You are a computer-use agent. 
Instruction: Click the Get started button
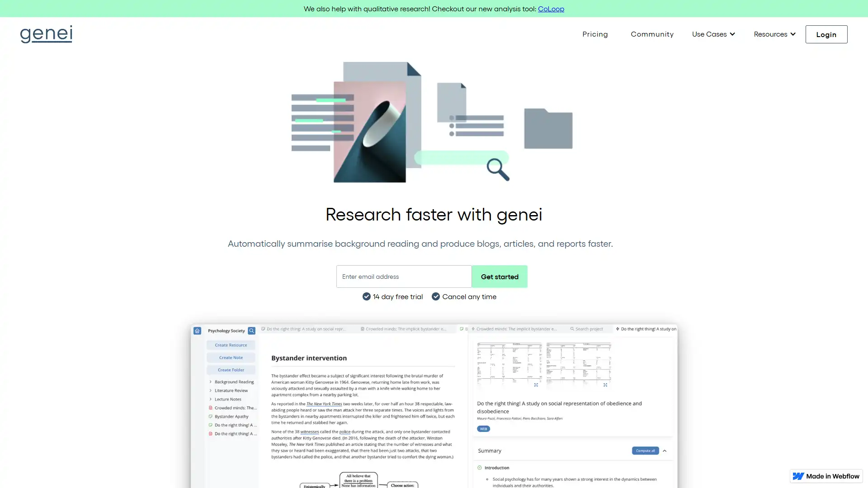click(x=500, y=276)
